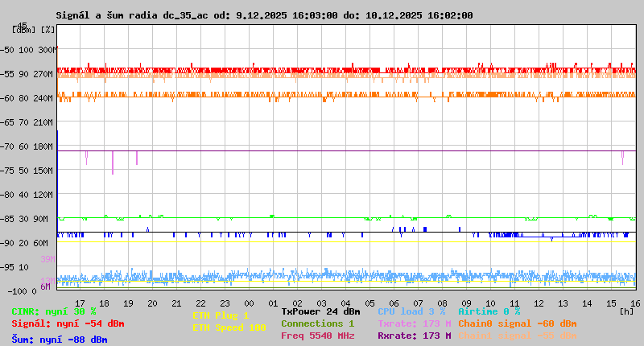Click hour label '00' on time axis
The image size is (644, 346).
pyautogui.click(x=249, y=303)
